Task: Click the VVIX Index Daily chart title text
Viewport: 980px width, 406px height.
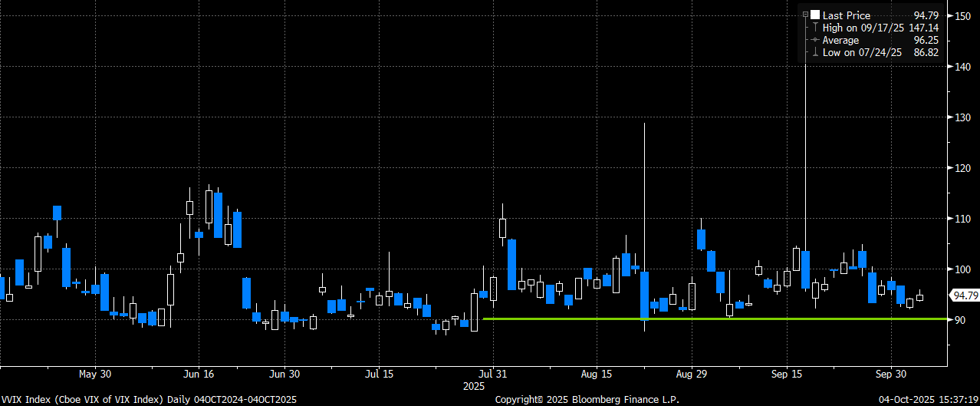Action: [150, 399]
